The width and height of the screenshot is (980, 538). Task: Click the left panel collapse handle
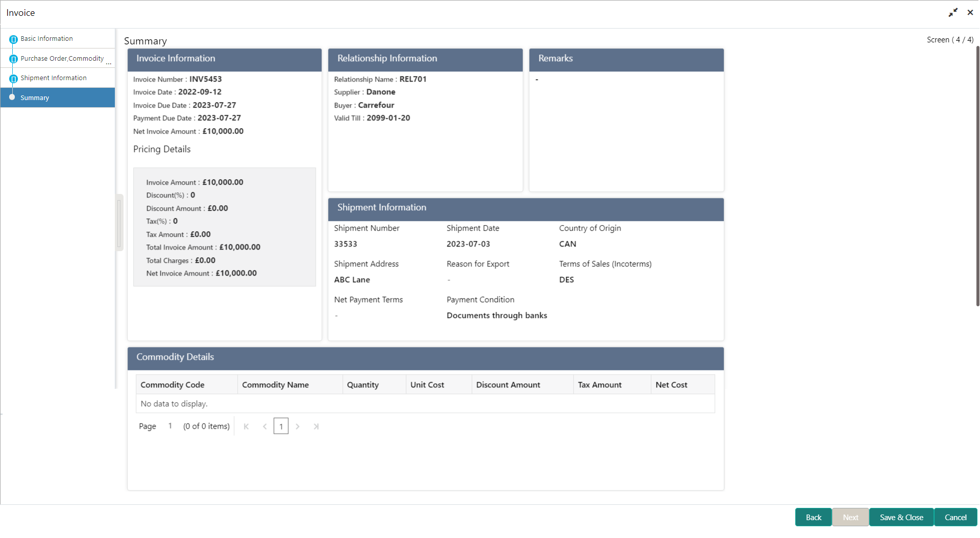point(119,223)
